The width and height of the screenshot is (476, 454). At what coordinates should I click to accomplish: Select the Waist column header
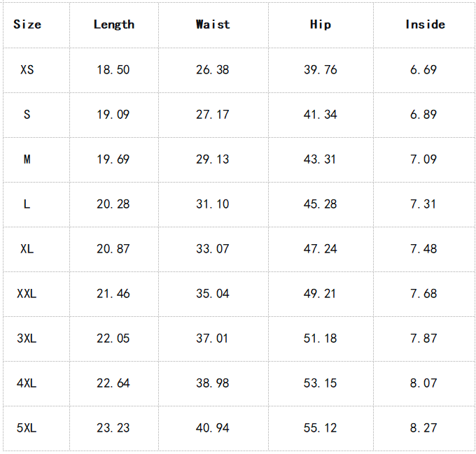coord(213,24)
